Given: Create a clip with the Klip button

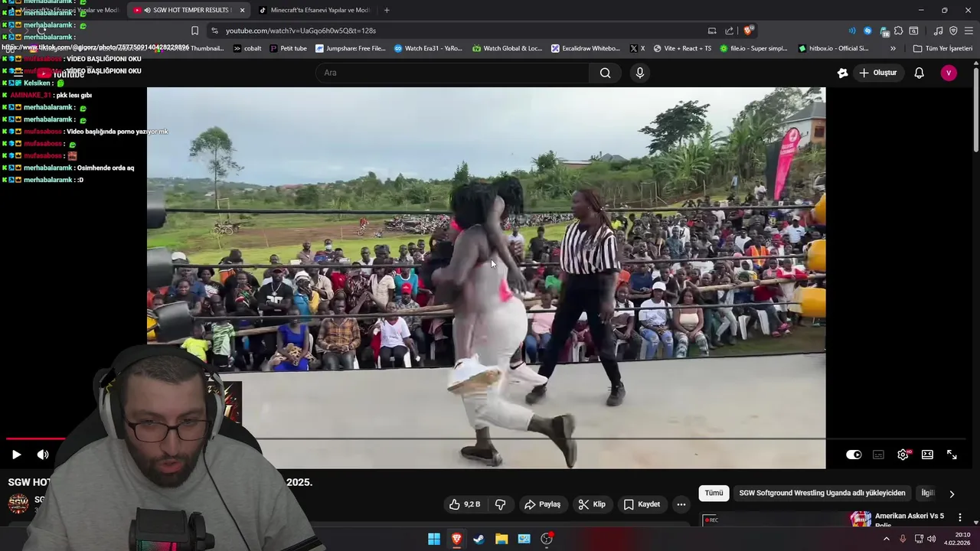Looking at the screenshot, I should 592,504.
